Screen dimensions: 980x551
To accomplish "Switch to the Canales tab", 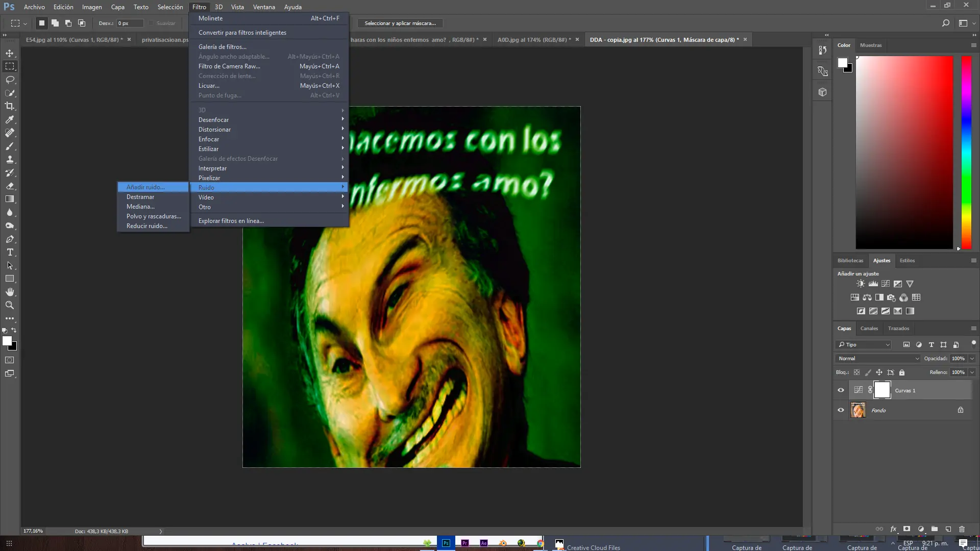I will point(869,329).
